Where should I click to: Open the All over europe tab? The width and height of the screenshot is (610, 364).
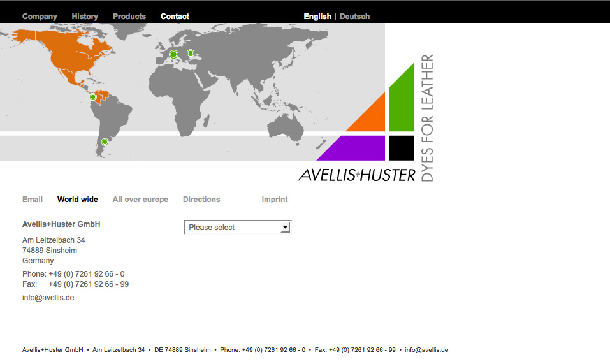click(x=140, y=199)
